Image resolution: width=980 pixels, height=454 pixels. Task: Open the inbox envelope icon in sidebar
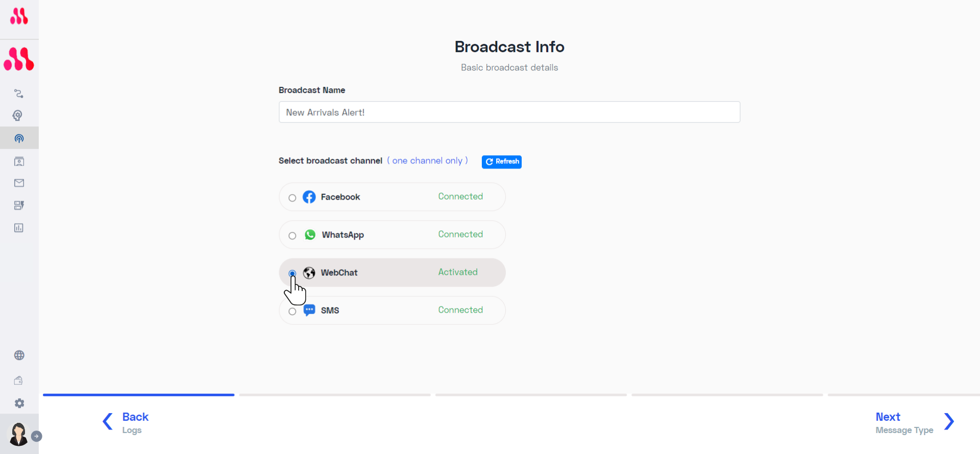[19, 183]
